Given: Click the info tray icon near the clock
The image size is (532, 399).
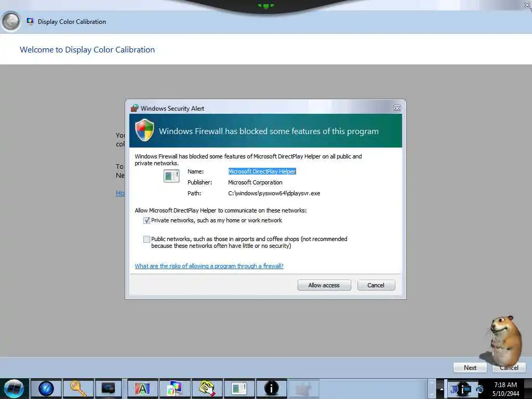Looking at the screenshot, I should point(464,389).
